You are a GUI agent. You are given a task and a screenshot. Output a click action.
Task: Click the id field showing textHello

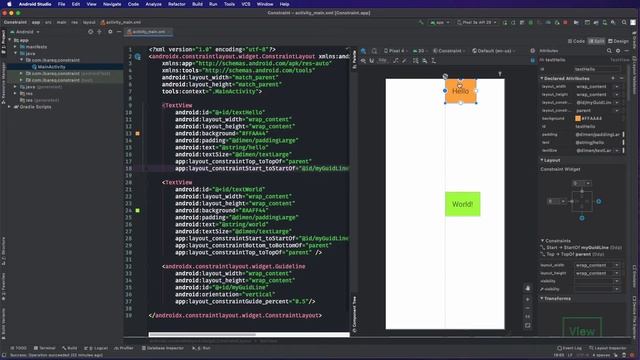(x=597, y=69)
